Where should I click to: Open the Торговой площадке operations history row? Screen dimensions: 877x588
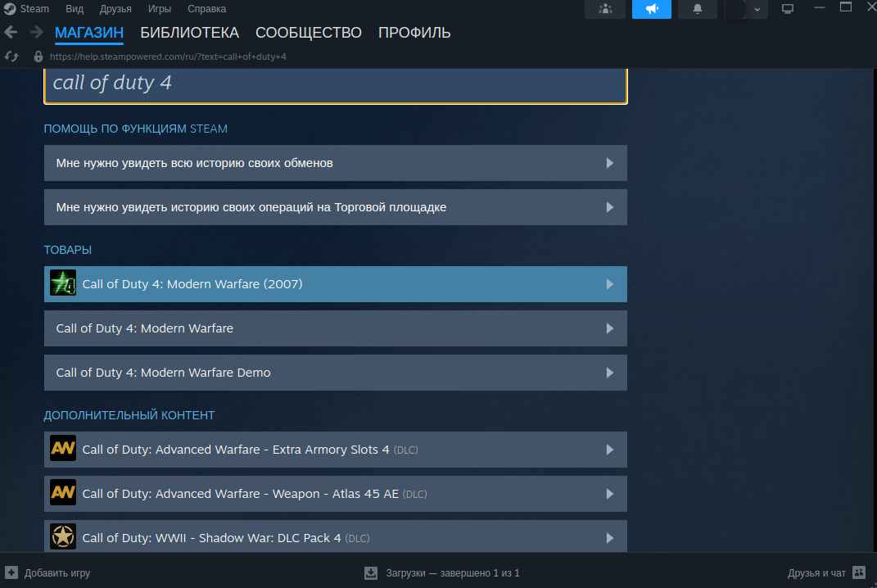[336, 207]
